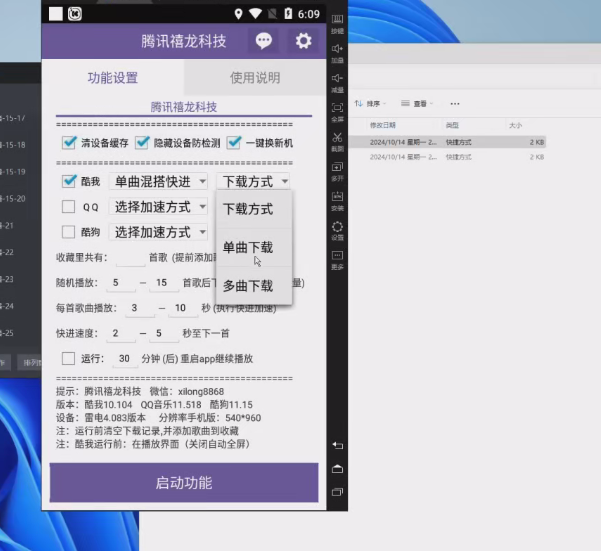
Task: Switch to the 功能设置 tab
Action: pyautogui.click(x=113, y=78)
